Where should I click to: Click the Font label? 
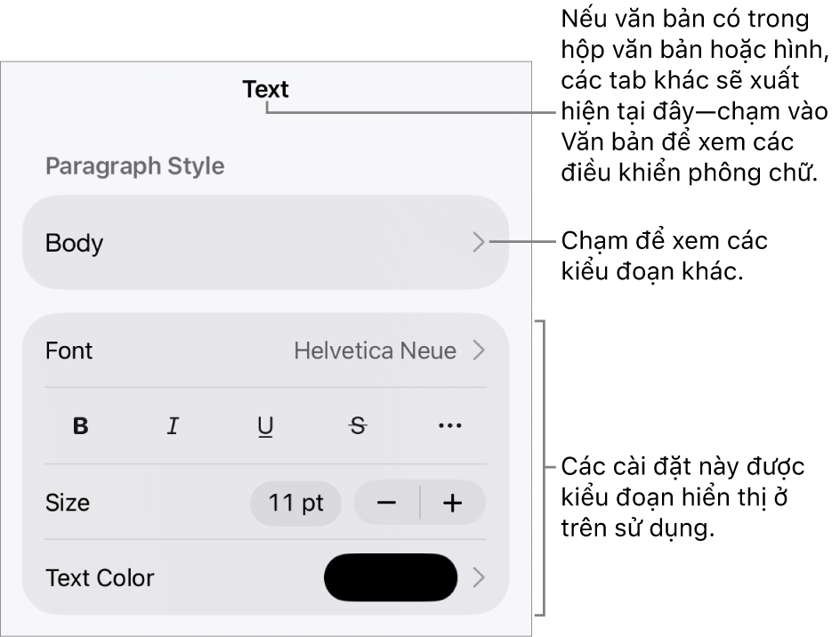[x=69, y=351]
